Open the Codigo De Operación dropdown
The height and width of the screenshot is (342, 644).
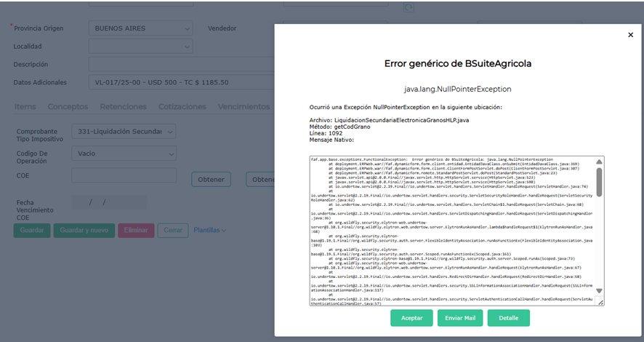(124, 154)
